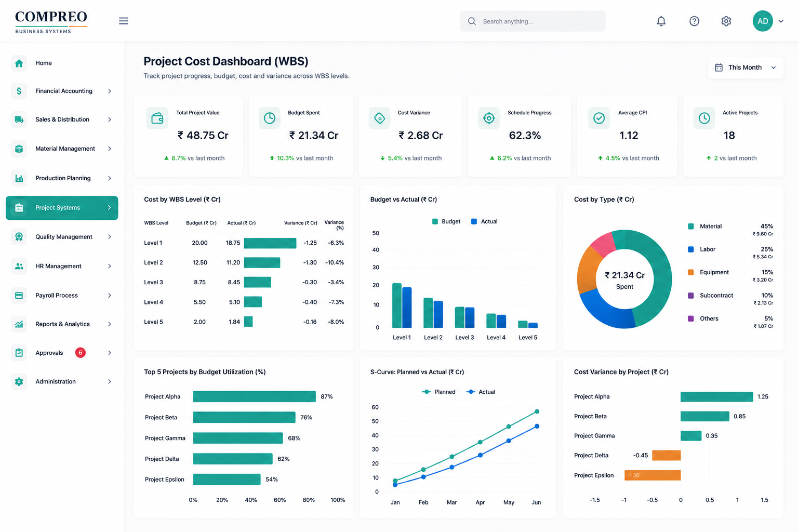Click Project Delta -0.45 variance label
The width and height of the screenshot is (798, 532).
coord(641,456)
